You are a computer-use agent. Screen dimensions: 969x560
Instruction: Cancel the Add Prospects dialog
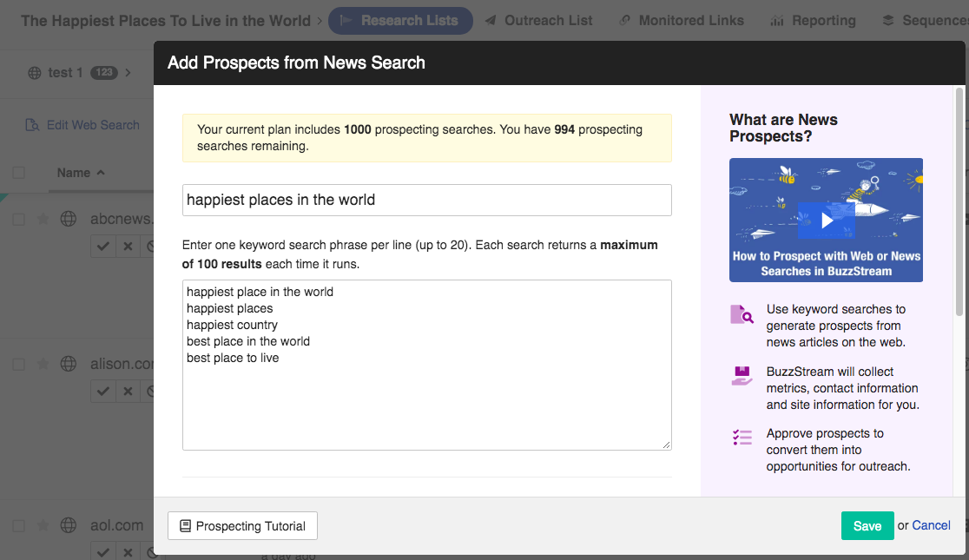tap(932, 525)
